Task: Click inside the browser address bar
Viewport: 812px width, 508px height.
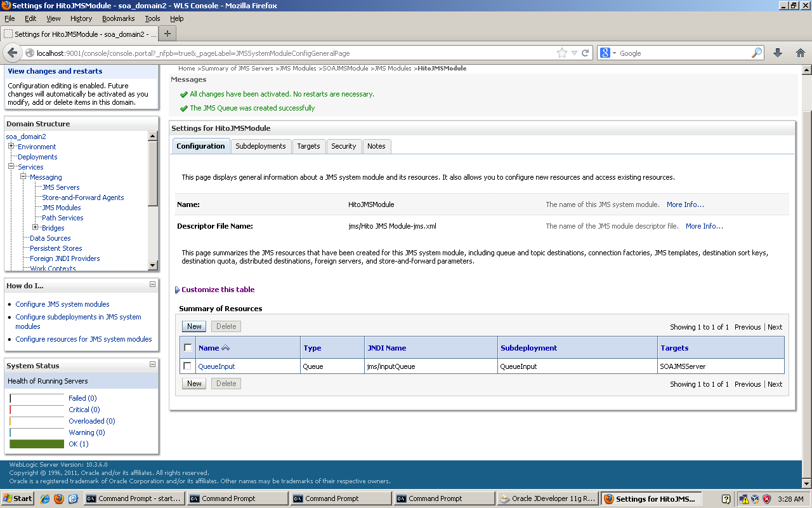Action: pos(285,53)
